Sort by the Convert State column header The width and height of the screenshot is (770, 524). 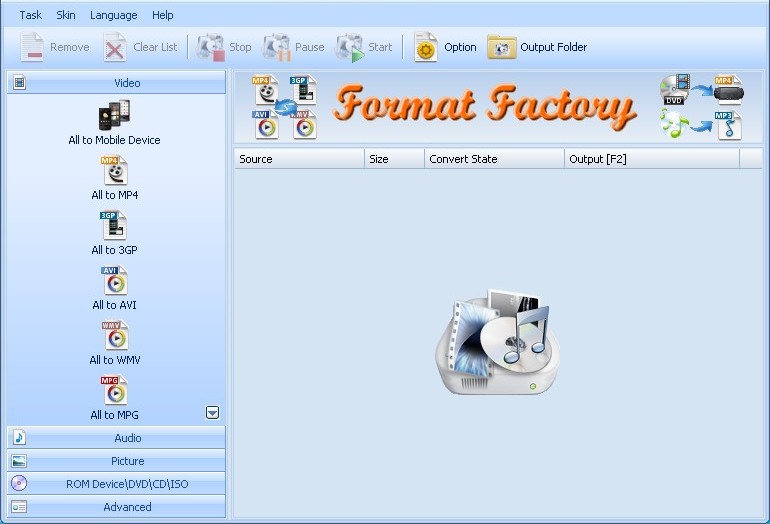(x=495, y=159)
